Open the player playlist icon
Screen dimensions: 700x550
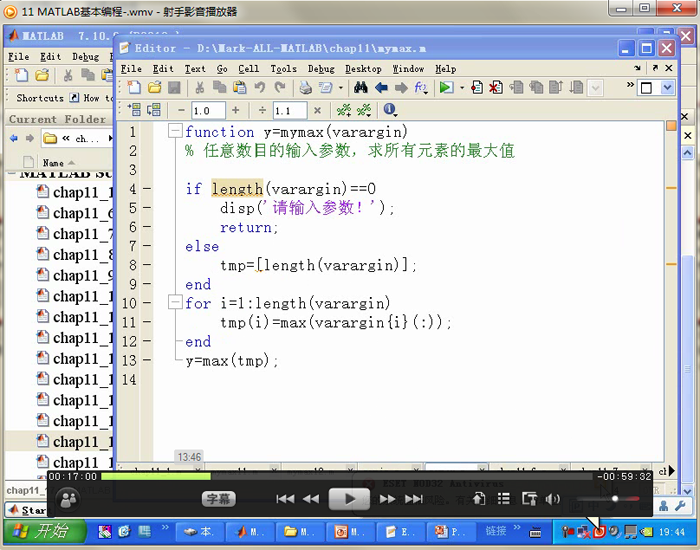[504, 499]
